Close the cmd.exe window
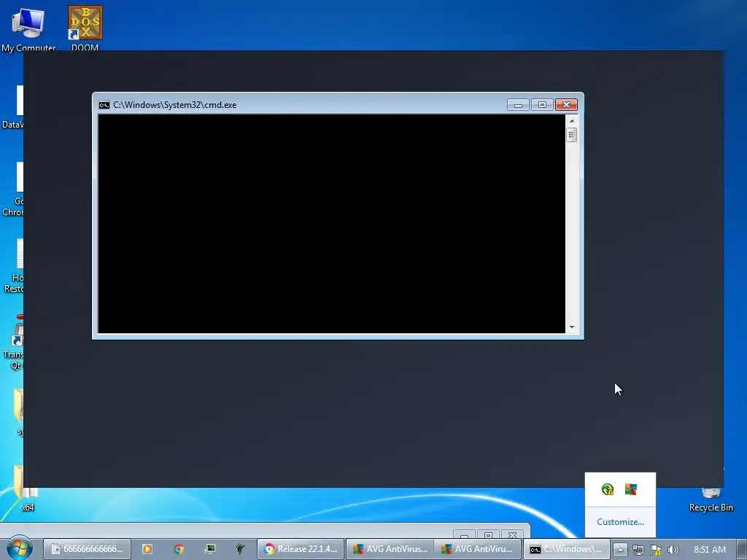 [566, 105]
